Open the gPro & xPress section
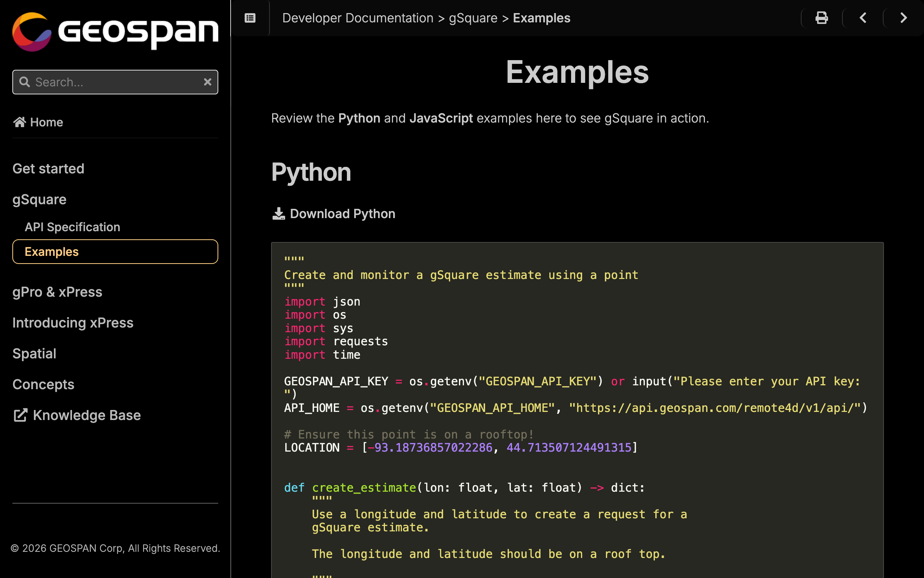The height and width of the screenshot is (578, 924). coord(57,292)
